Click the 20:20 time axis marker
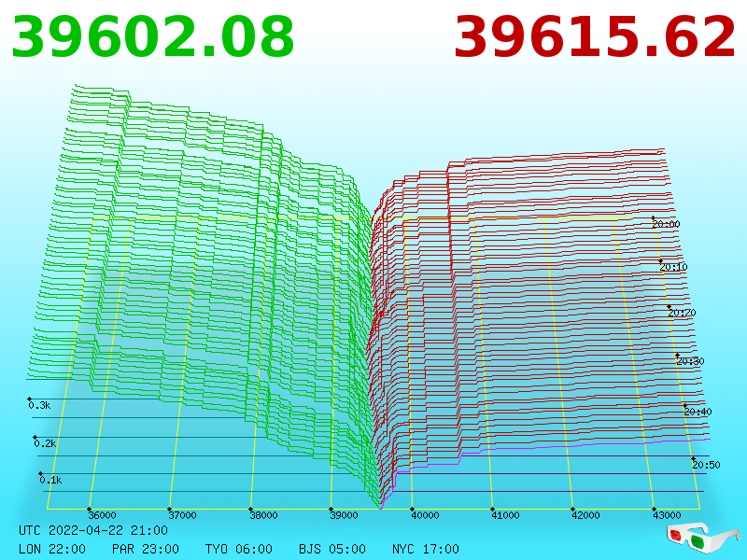The width and height of the screenshot is (747, 560). [x=682, y=313]
